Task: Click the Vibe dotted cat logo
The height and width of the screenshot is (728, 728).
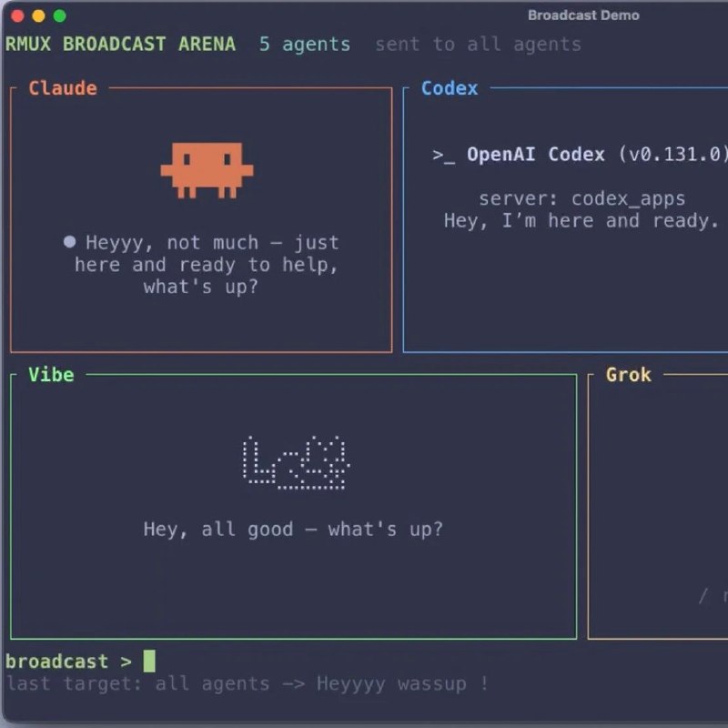Action: [296, 462]
